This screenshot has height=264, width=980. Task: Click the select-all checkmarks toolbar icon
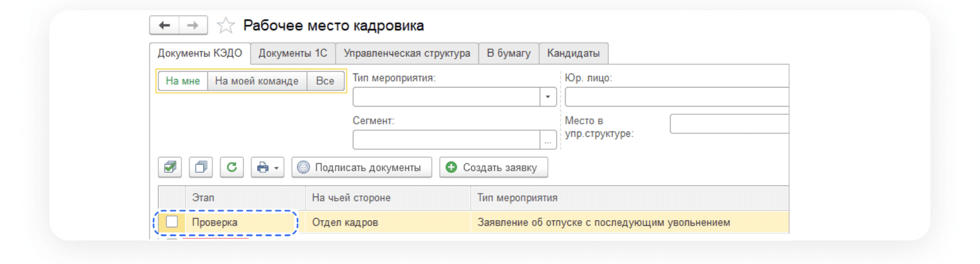(170, 168)
